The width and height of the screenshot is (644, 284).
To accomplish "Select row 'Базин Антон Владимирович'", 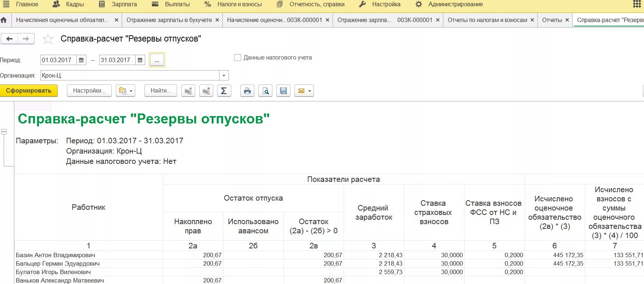I will pyautogui.click(x=89, y=255).
